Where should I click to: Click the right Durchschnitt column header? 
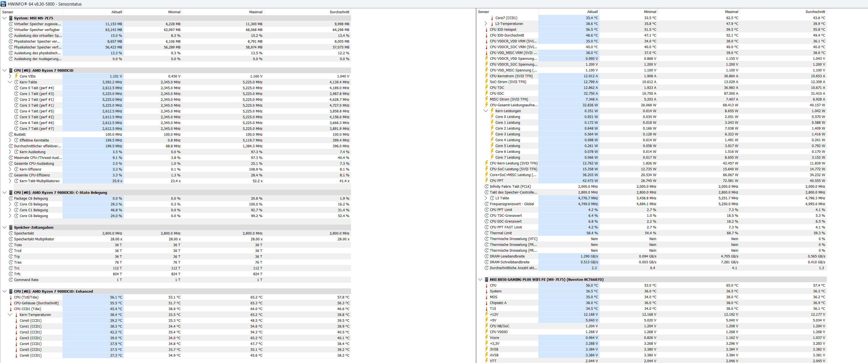coord(815,12)
